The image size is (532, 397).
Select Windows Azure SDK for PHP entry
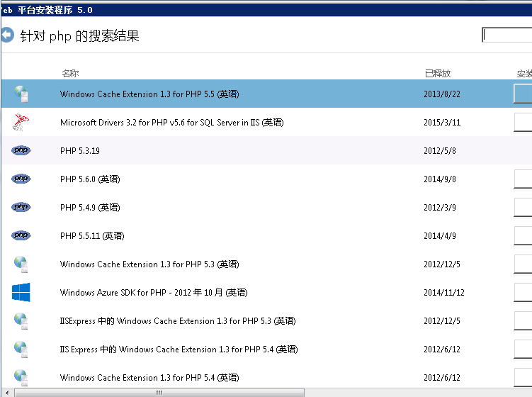[154, 292]
